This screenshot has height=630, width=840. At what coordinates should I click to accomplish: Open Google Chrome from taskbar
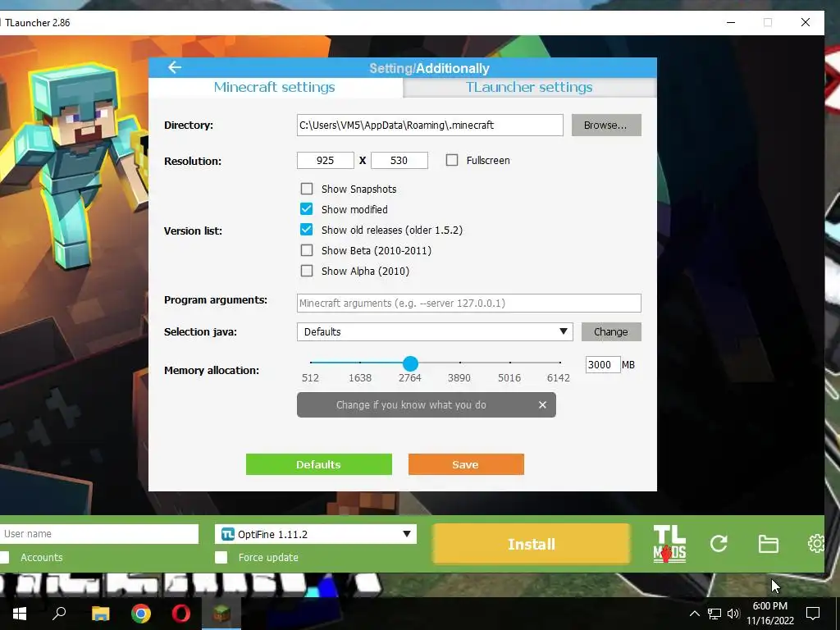coord(141,614)
